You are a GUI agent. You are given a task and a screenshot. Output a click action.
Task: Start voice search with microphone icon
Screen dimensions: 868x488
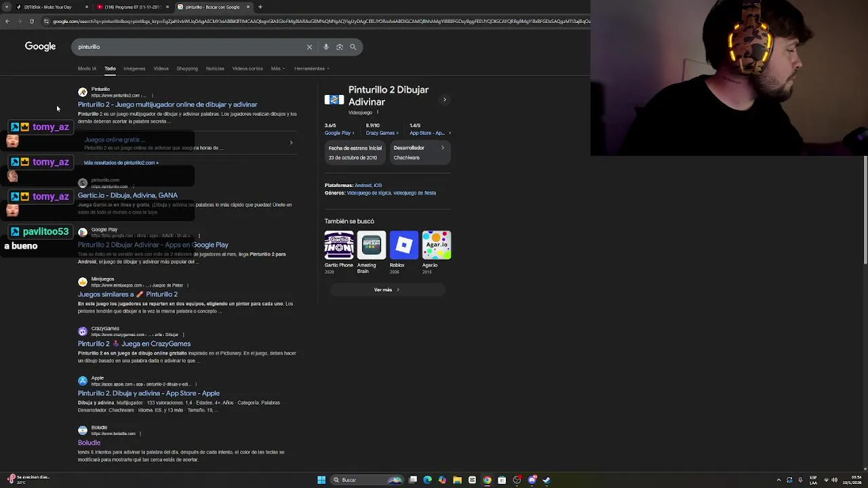[326, 47]
